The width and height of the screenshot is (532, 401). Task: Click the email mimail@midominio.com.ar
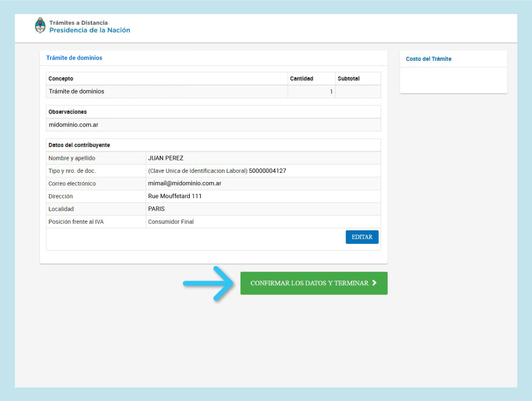pos(184,183)
